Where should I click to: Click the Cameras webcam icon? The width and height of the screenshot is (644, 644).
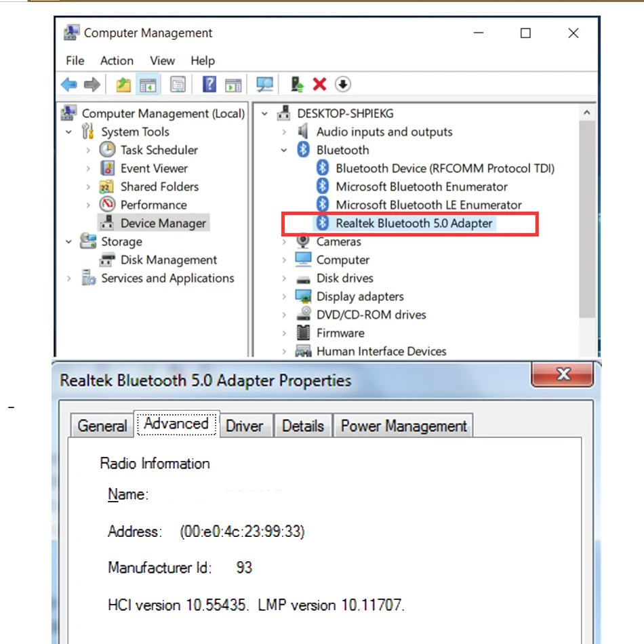point(303,241)
